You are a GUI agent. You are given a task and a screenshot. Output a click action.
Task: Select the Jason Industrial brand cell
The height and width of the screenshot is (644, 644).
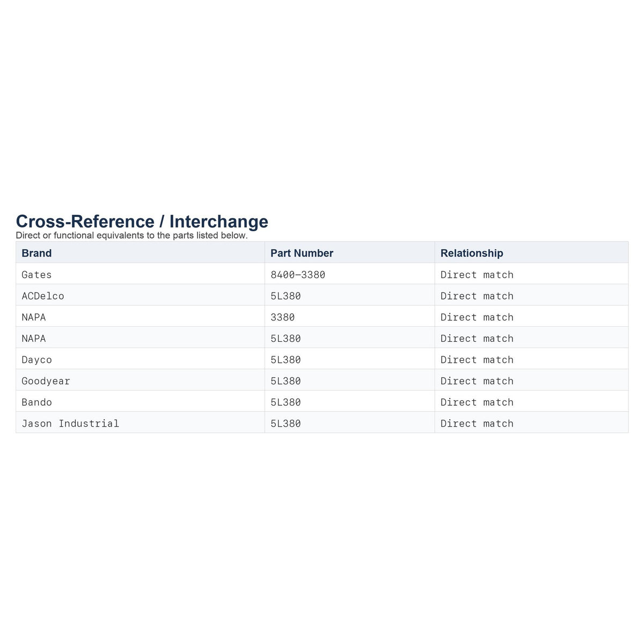click(140, 423)
